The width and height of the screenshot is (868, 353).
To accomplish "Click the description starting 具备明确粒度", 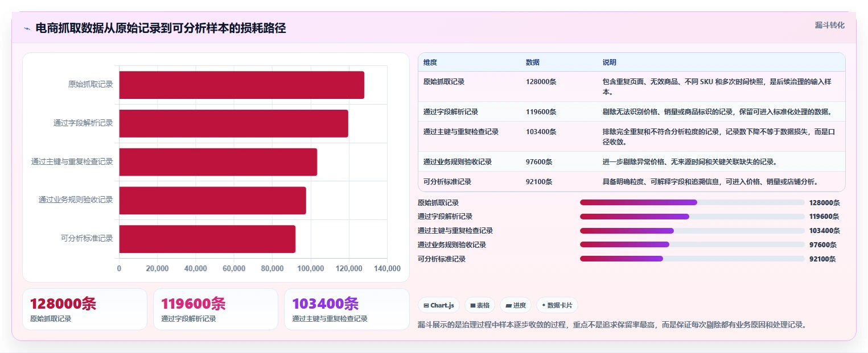I will pyautogui.click(x=711, y=182).
